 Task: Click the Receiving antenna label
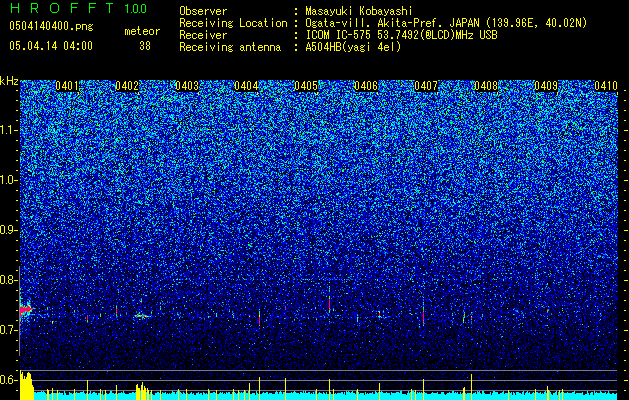(230, 47)
